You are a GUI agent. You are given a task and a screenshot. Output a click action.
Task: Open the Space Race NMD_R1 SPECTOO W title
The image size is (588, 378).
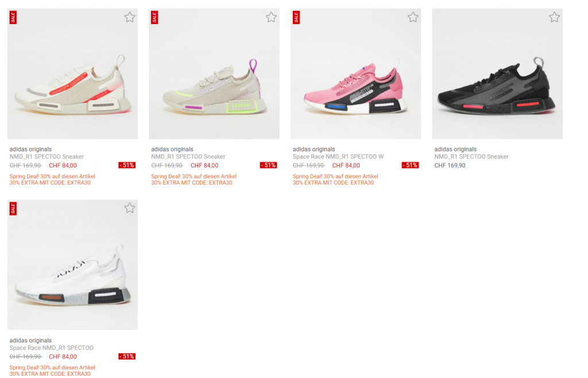[x=338, y=157]
